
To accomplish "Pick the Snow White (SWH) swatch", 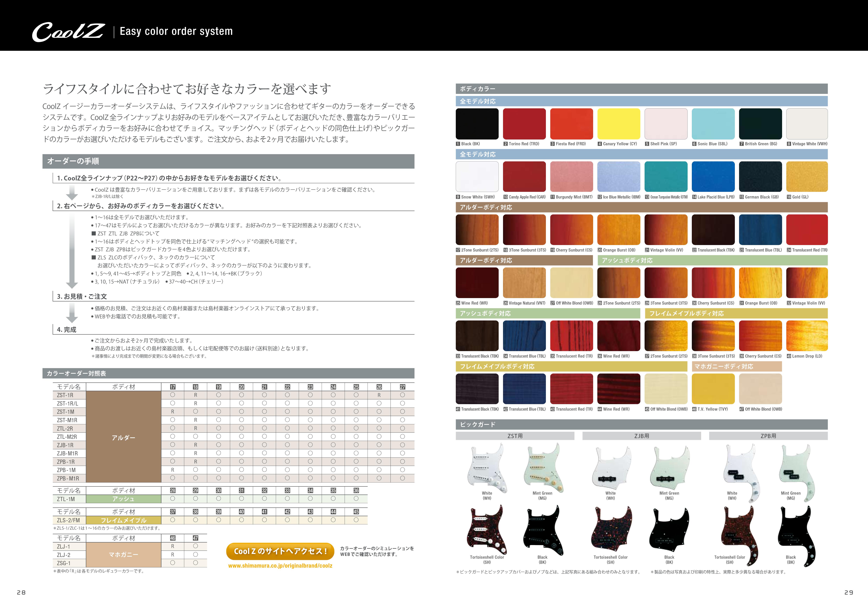I will point(477,177).
